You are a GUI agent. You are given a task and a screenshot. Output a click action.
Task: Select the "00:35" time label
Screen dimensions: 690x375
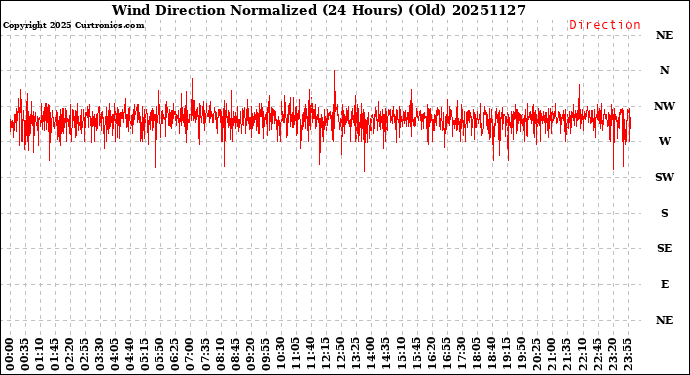click(x=25, y=355)
